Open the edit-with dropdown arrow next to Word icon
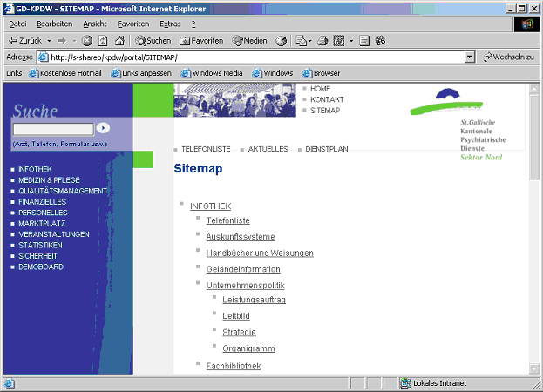This screenshot has width=543, height=392. pyautogui.click(x=351, y=41)
